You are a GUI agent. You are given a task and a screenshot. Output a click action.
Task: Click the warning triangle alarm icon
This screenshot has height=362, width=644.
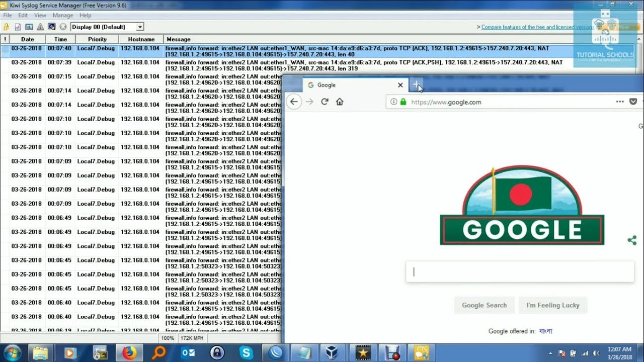point(40,27)
